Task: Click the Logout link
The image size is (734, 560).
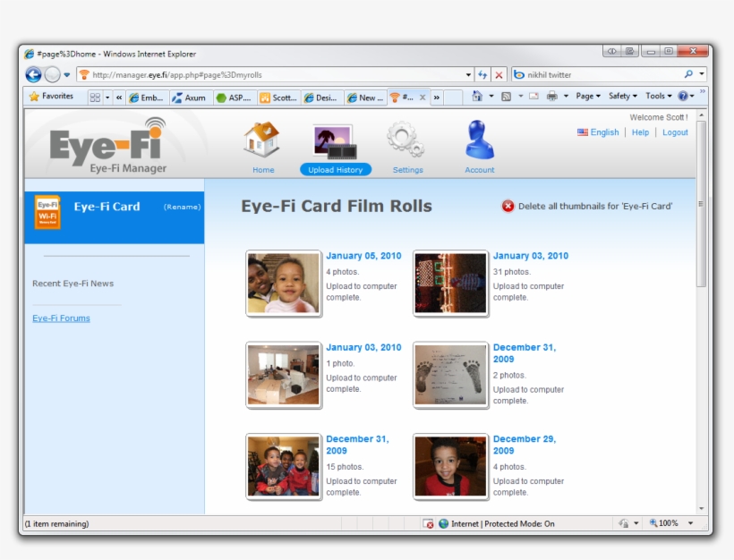Action: pos(675,132)
